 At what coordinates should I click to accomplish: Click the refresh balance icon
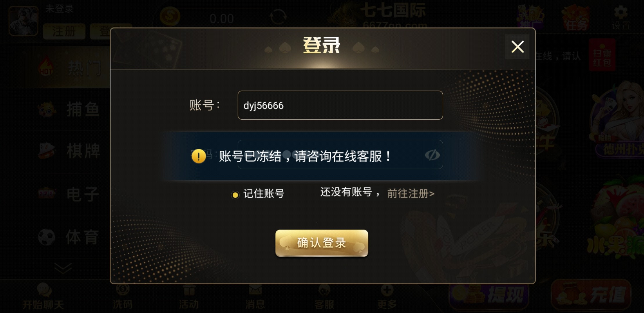278,17
